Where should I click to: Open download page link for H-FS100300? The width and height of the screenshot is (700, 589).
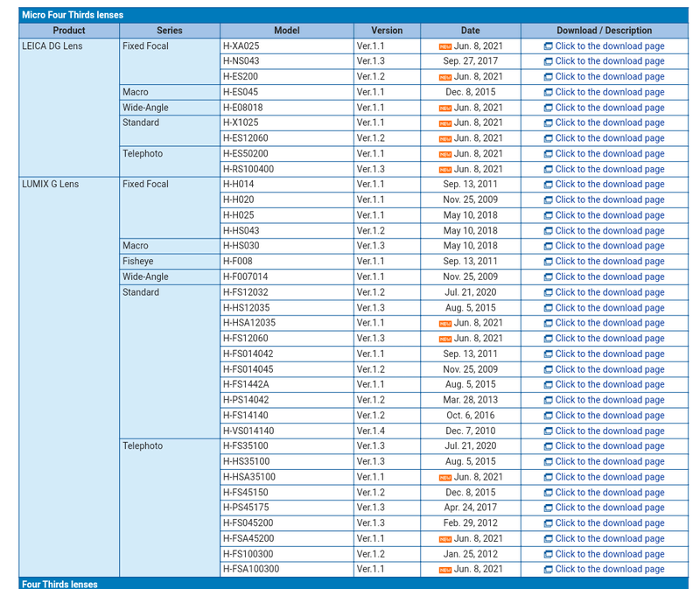pyautogui.click(x=609, y=554)
